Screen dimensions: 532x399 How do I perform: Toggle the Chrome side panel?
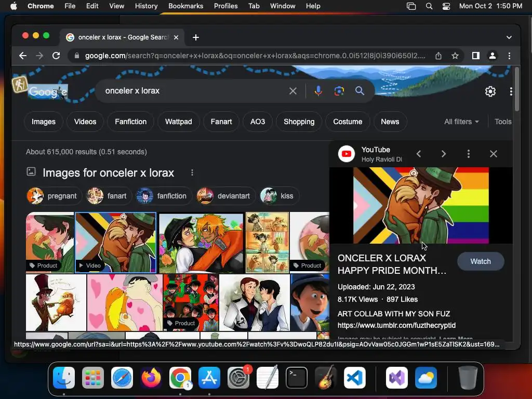coord(476,56)
